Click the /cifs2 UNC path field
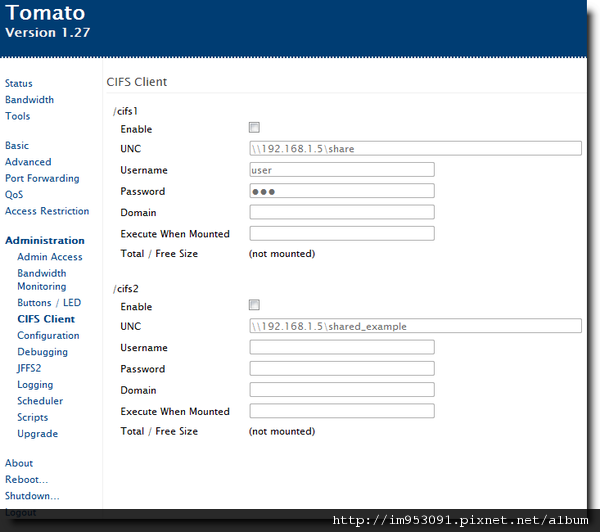 [416, 326]
